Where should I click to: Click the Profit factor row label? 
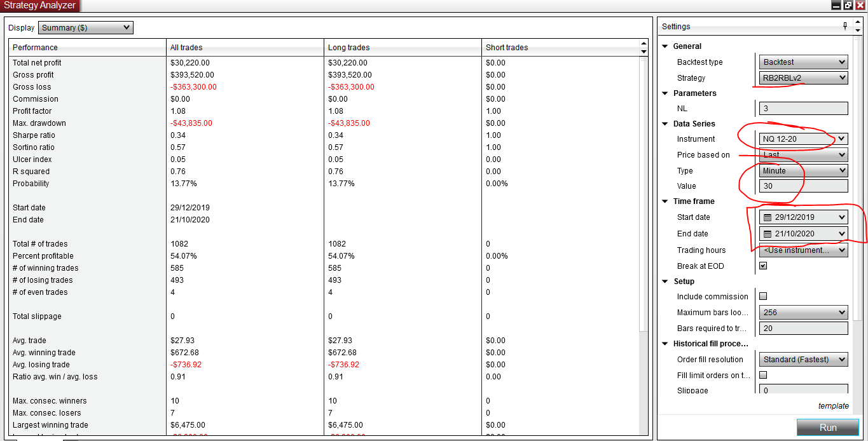click(32, 111)
